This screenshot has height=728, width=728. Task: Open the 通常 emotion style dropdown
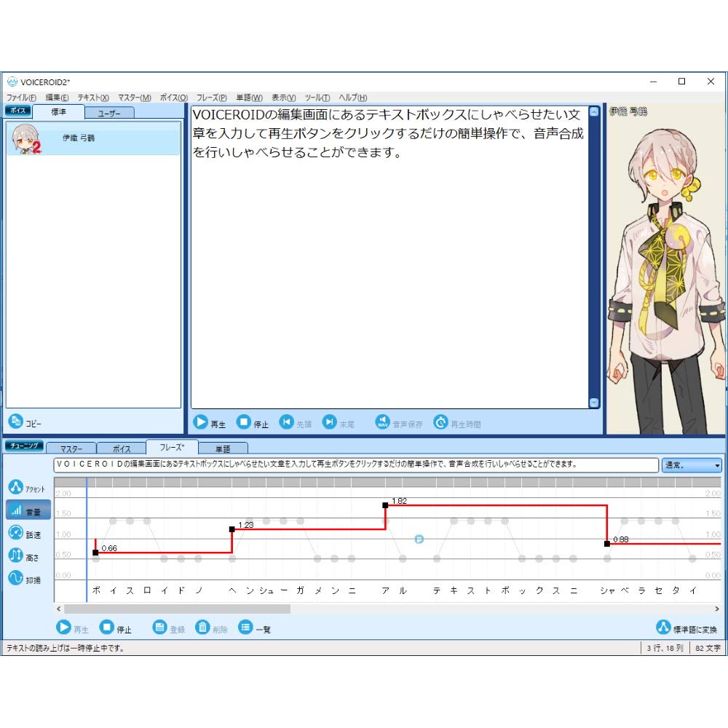pyautogui.click(x=690, y=465)
